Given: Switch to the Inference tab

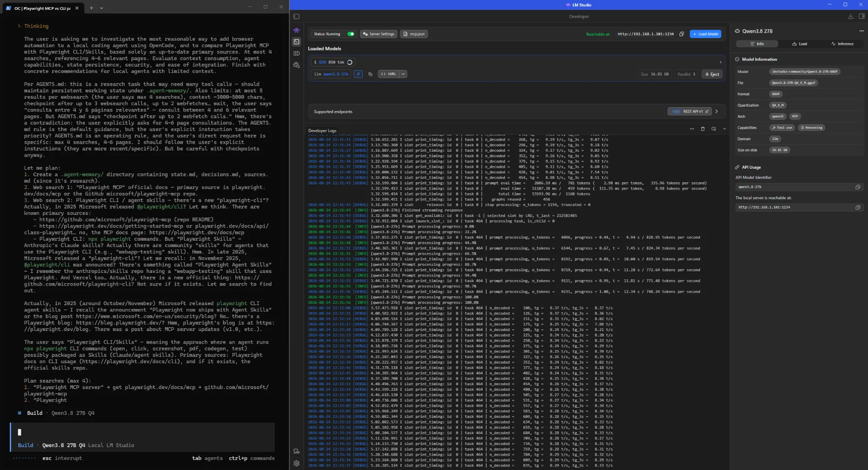Looking at the screenshot, I should pos(842,44).
